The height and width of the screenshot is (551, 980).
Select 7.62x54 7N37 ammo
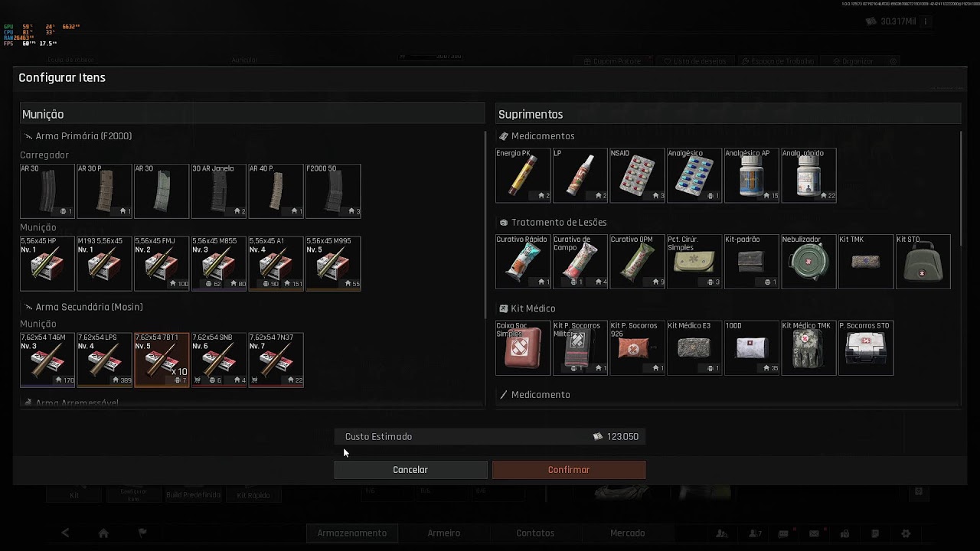(x=276, y=360)
